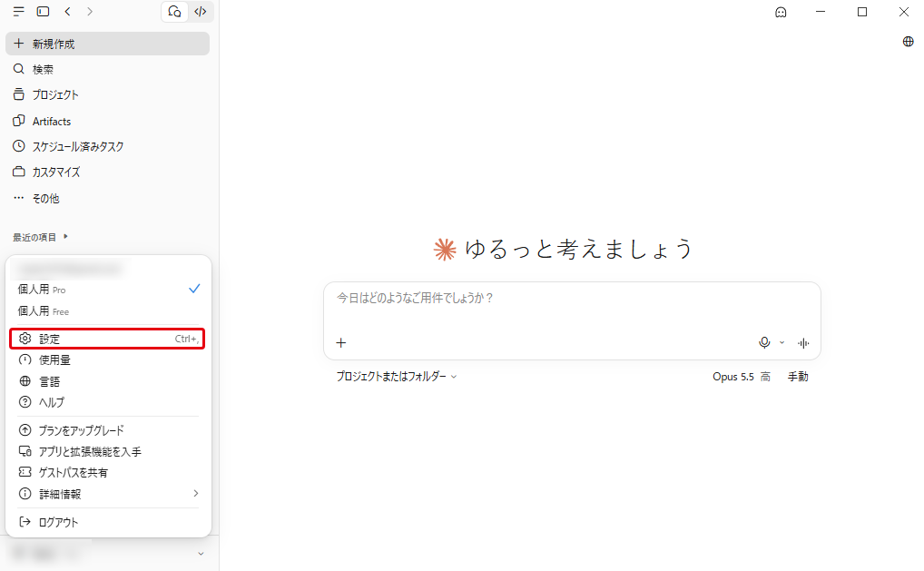The image size is (924, 571).
Task: Open プロジェクト in sidebar
Action: point(107,94)
